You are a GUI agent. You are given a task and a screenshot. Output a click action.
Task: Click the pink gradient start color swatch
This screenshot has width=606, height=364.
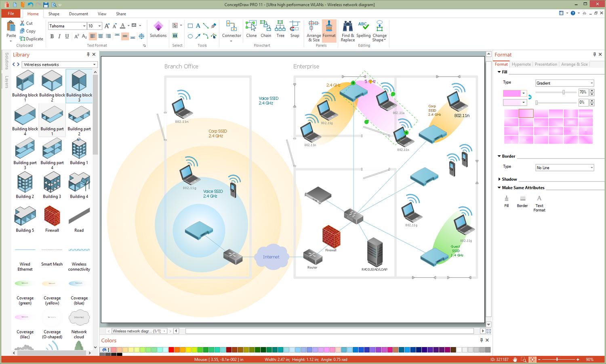pos(512,93)
